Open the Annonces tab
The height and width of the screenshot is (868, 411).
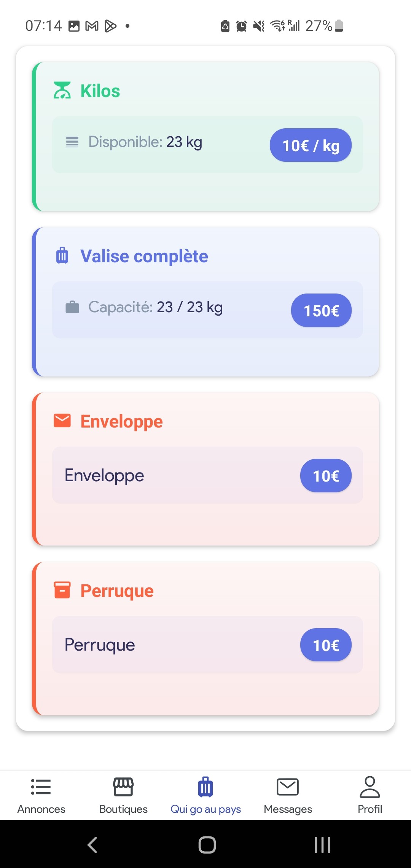(41, 796)
